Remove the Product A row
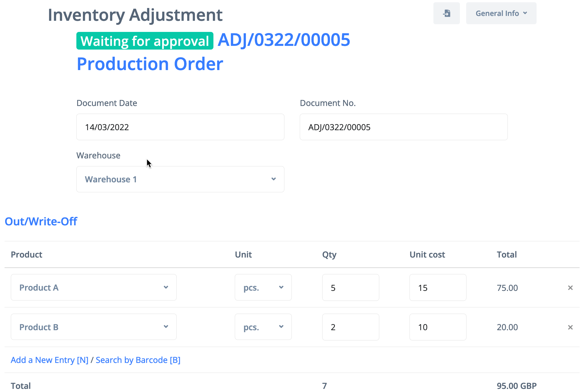 pyautogui.click(x=570, y=288)
